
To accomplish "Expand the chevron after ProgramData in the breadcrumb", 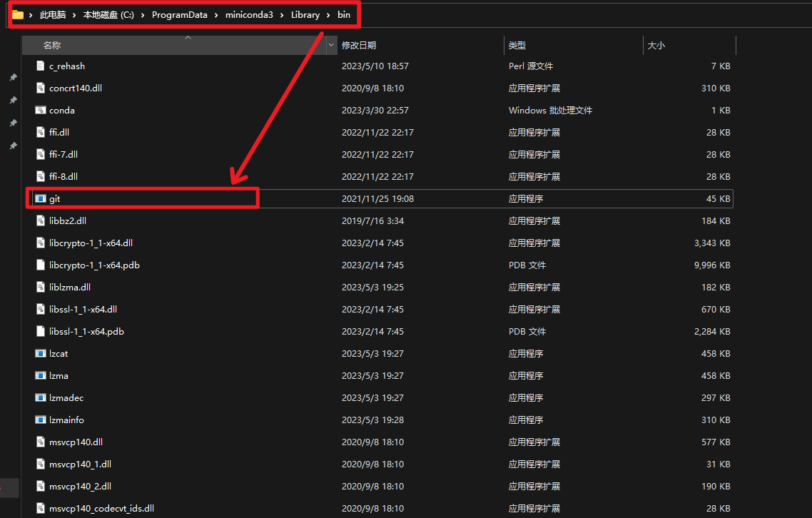I will [217, 15].
